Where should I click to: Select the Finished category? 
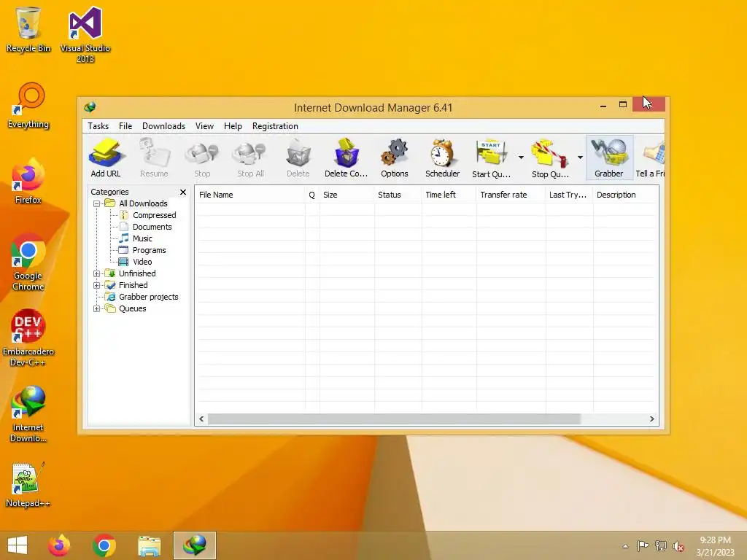(133, 285)
